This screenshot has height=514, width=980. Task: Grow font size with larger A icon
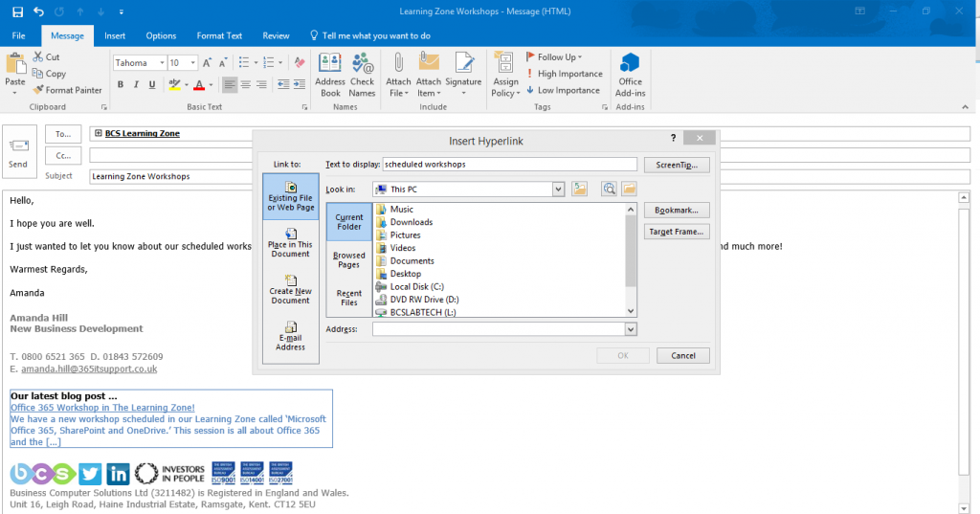(x=207, y=62)
